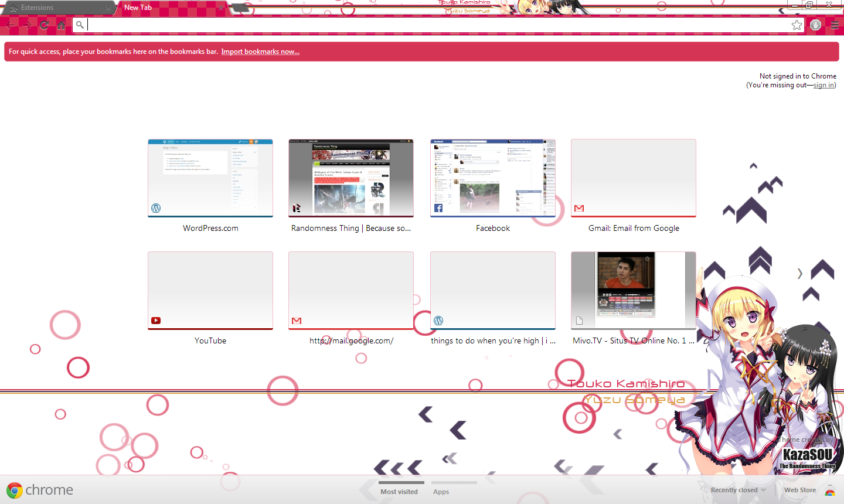Screen dimensions: 844x504
Task: Open the Facebook thumbnail tile
Action: [492, 178]
